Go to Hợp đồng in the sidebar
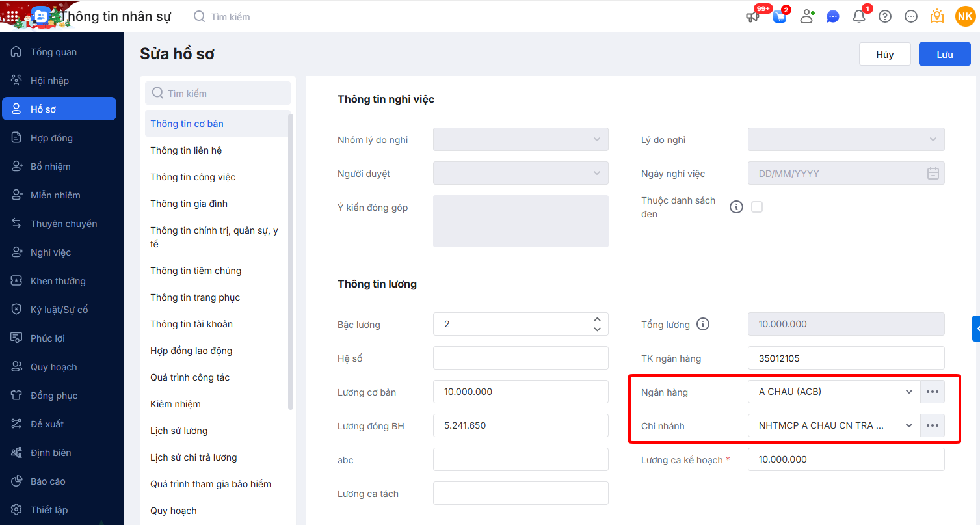This screenshot has height=525, width=980. [51, 138]
